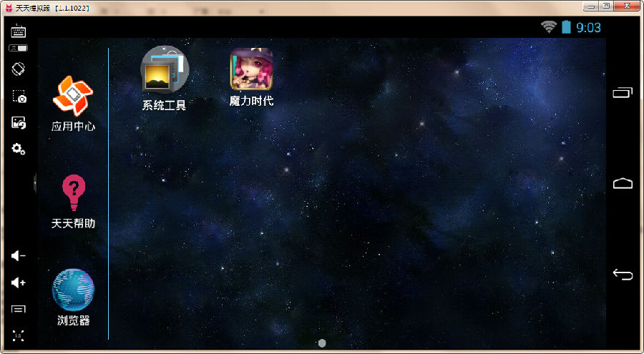This screenshot has width=644, height=354.
Task: Launch the 魔力时代 game
Action: [x=251, y=69]
